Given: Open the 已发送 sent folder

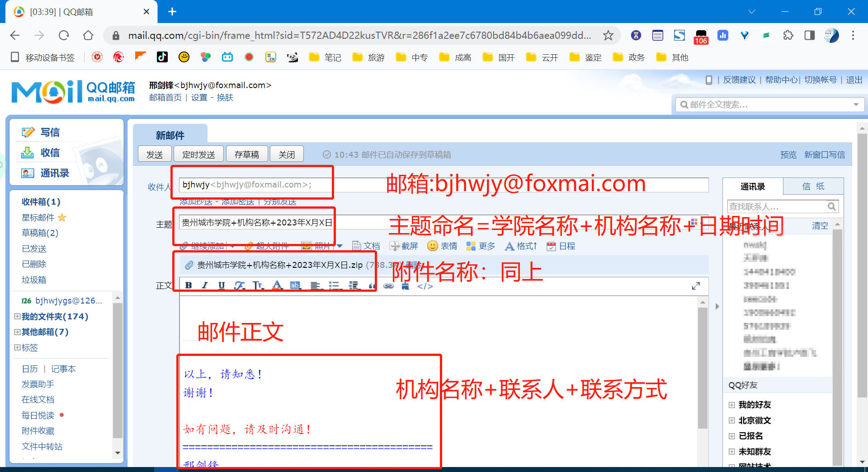Looking at the screenshot, I should (34, 248).
